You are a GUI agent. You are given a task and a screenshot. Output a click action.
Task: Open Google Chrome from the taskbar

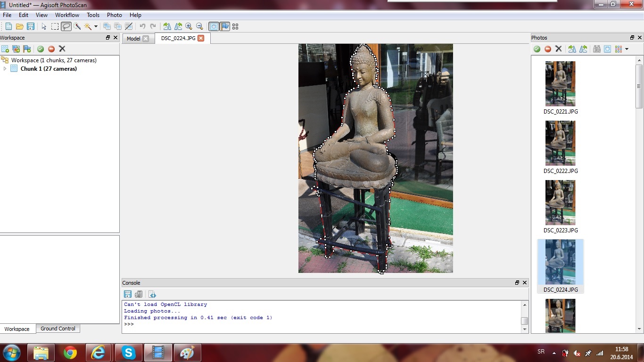(x=70, y=353)
